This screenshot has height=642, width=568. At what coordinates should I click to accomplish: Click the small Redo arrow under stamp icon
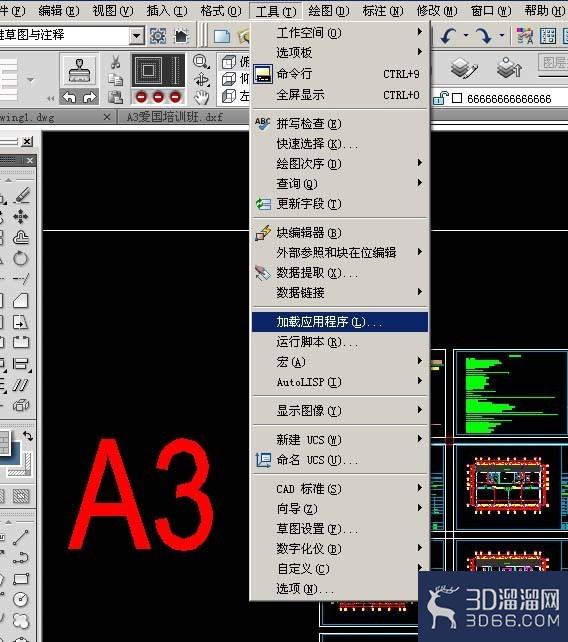point(89,97)
